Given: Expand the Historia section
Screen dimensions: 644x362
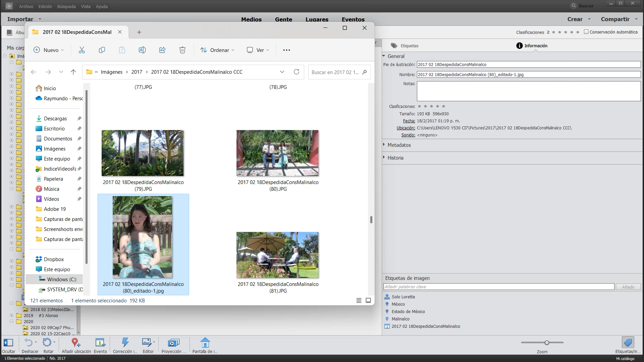Looking at the screenshot, I should click(395, 158).
